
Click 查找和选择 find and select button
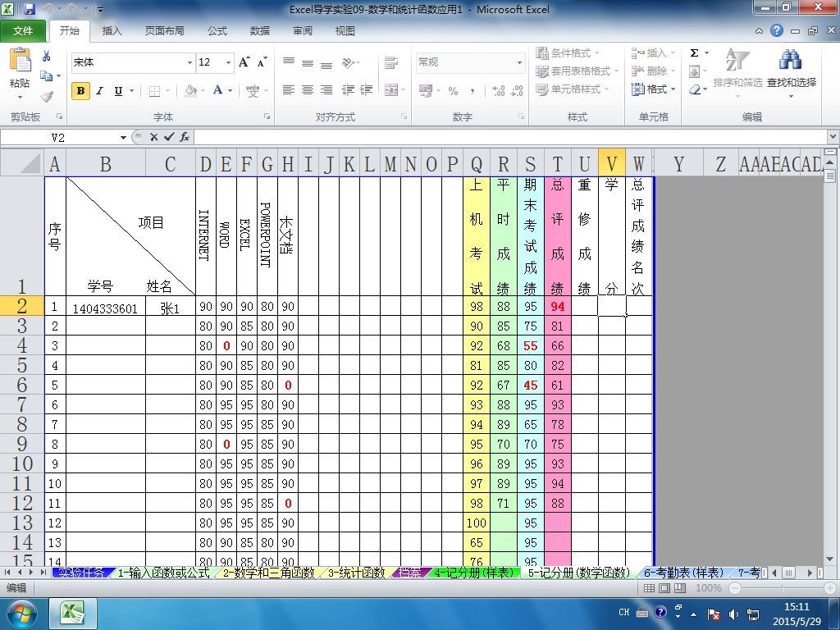tap(792, 73)
